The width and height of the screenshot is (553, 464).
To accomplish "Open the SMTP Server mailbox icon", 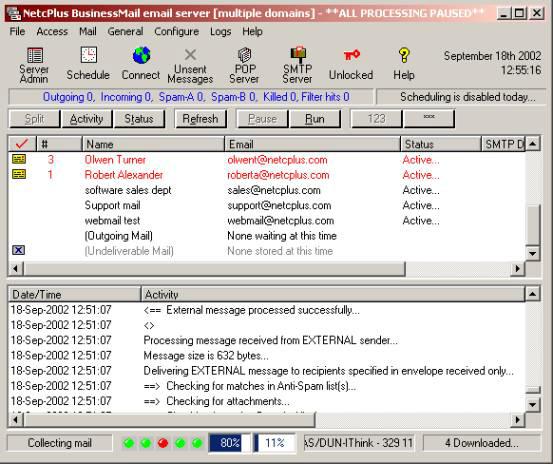I will pyautogui.click(x=298, y=54).
